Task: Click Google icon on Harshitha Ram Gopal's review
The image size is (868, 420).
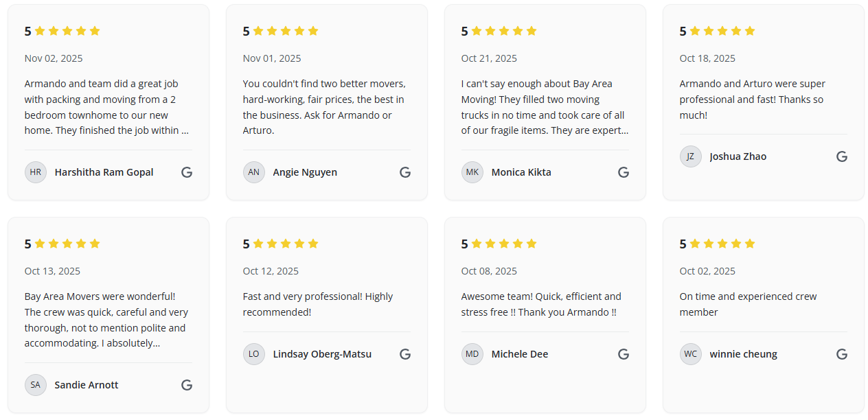Action: pyautogui.click(x=187, y=172)
